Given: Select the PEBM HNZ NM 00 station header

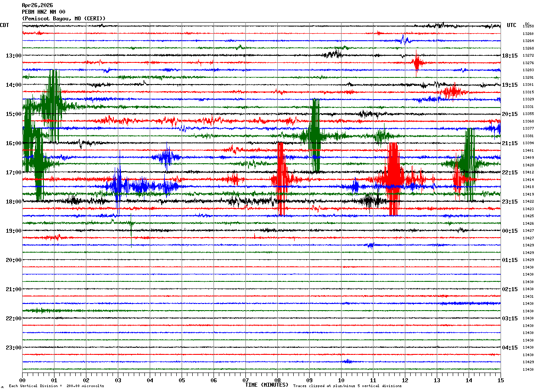Looking at the screenshot, I should click(43, 12).
